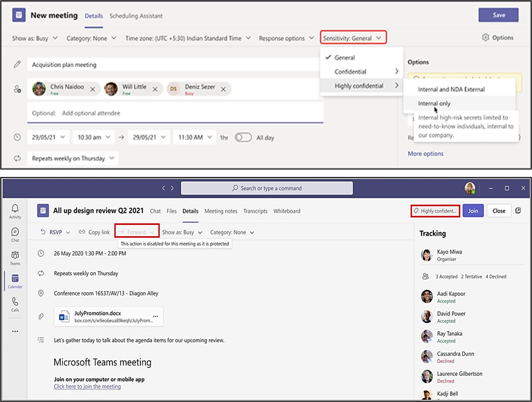Viewport: 532px width, 402px height.
Task: Expand the Sensitivity: General dropdown
Action: click(353, 38)
